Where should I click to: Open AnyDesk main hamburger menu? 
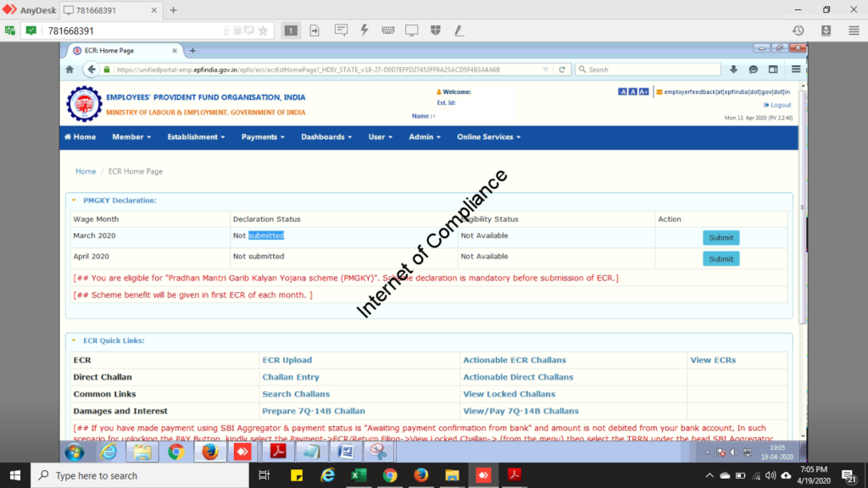click(854, 30)
